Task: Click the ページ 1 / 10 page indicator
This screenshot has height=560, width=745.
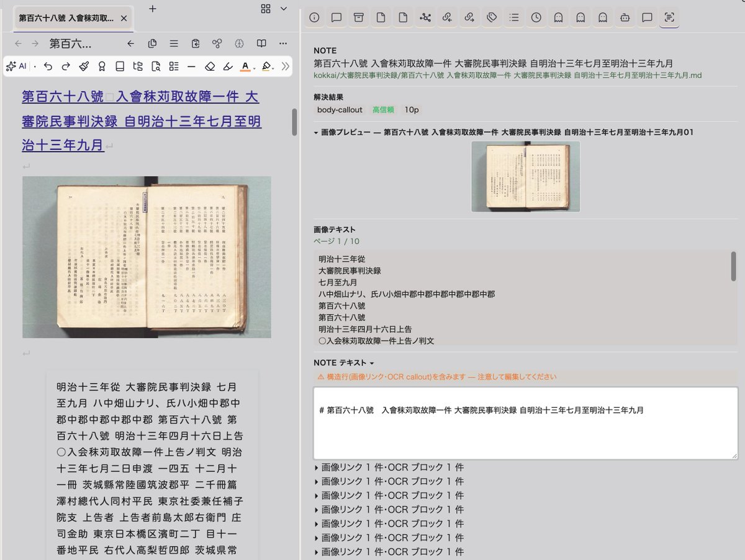Action: [x=336, y=242]
